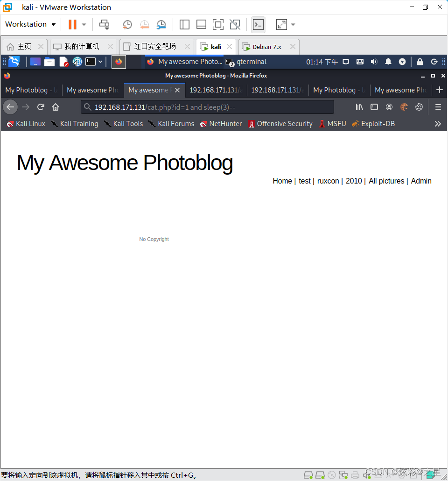The height and width of the screenshot is (481, 448).
Task: Open the notifications bell icon
Action: (388, 62)
